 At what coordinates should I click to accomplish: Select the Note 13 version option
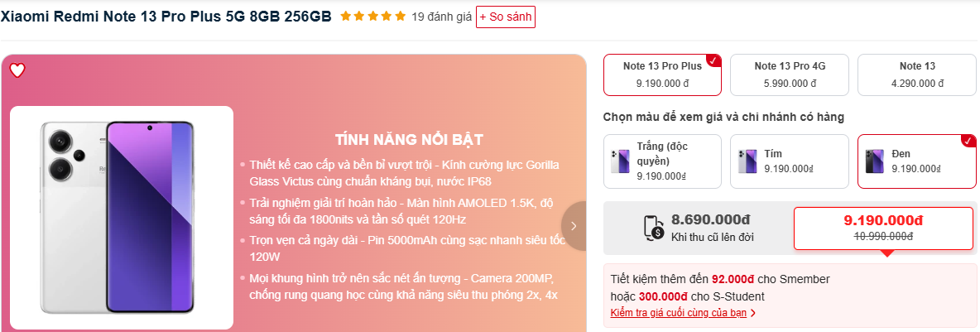click(917, 75)
